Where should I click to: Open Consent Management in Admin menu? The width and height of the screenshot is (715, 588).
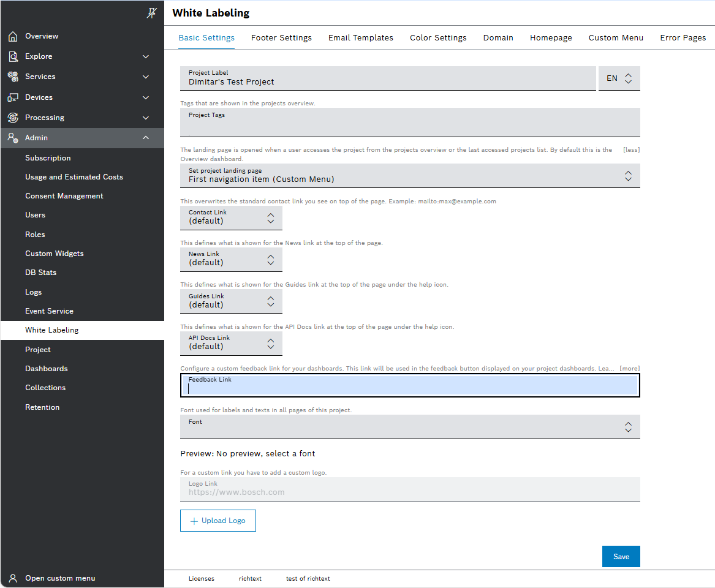coord(64,196)
